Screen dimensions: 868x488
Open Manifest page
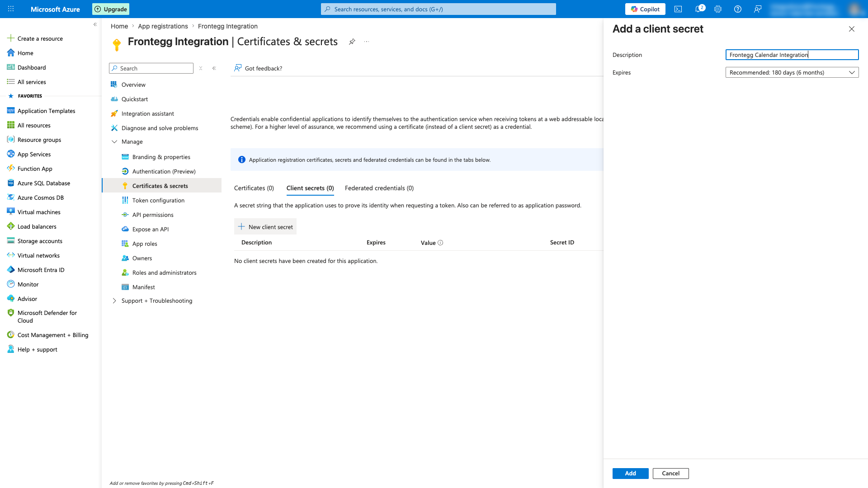click(x=144, y=287)
